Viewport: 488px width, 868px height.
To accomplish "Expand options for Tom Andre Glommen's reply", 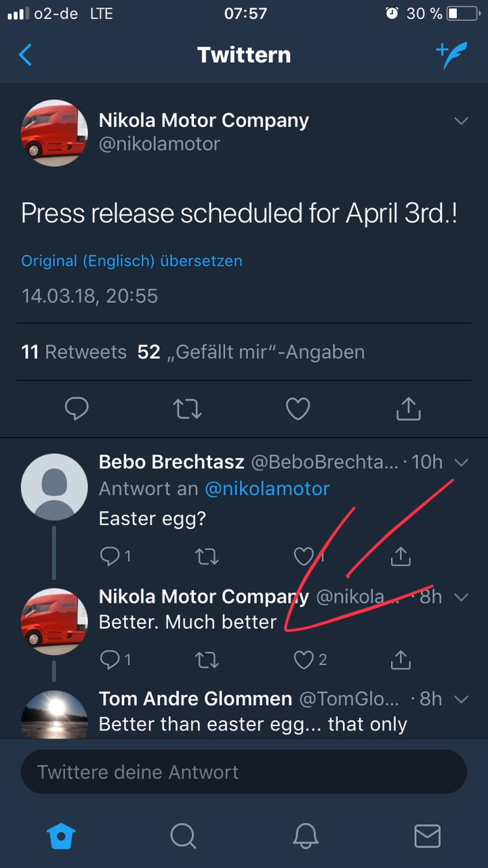I will coord(462,698).
